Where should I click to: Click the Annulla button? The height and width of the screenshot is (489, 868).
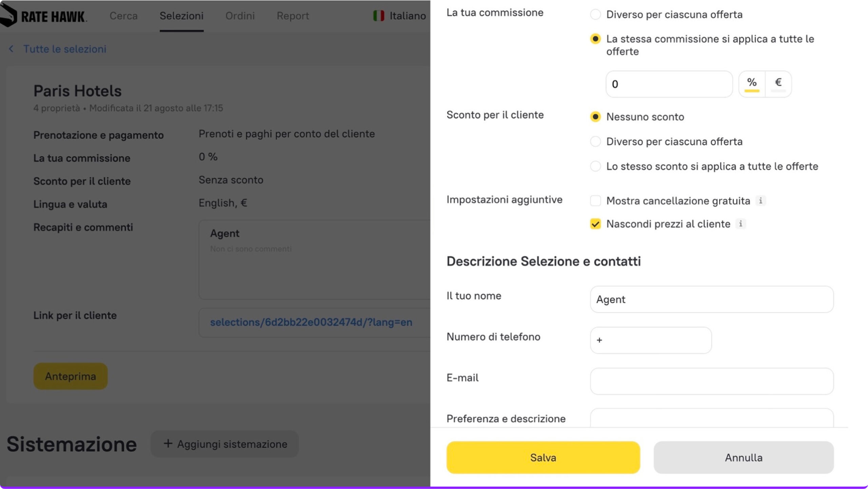pos(743,457)
